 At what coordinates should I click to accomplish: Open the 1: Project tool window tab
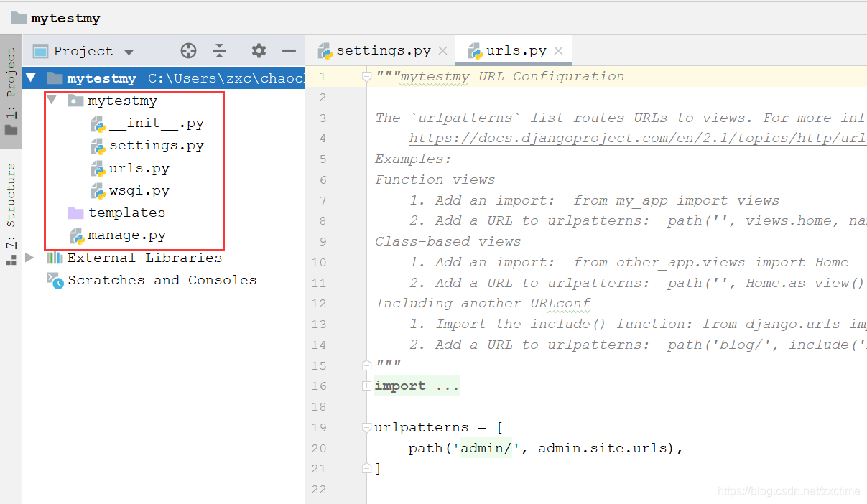click(x=11, y=92)
